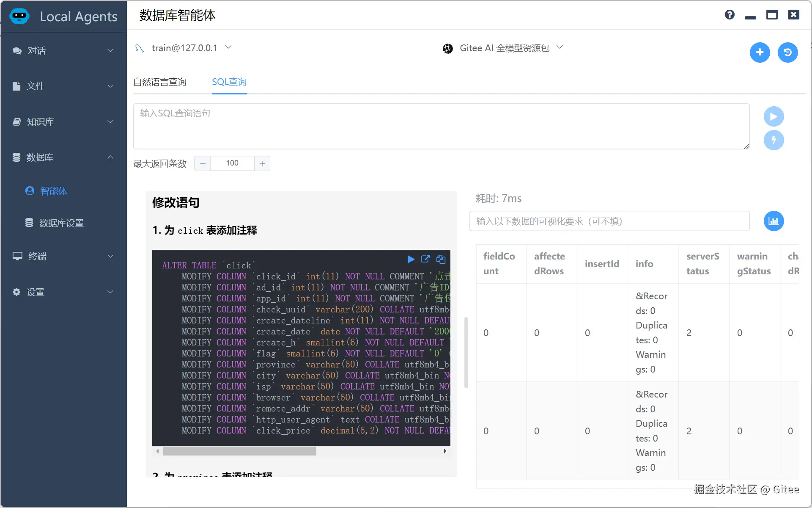The image size is (812, 508).
Task: Run the SQL query play button
Action: (x=774, y=116)
